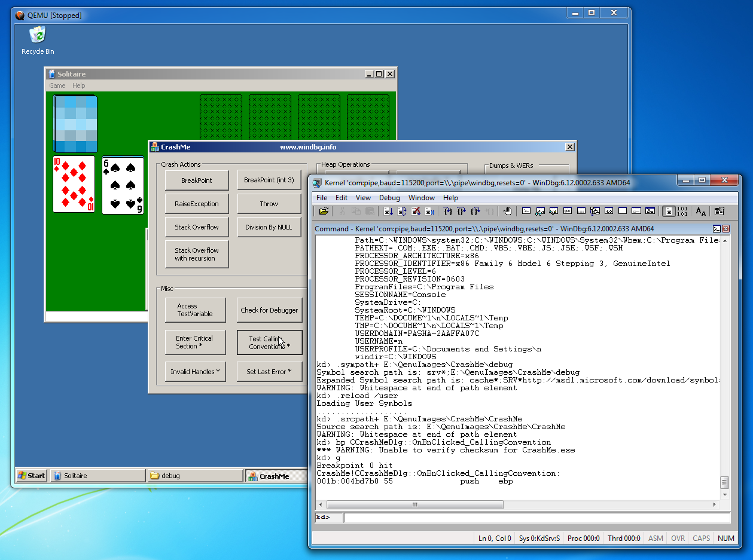This screenshot has height=560, width=753.
Task: Click the Step Into toolbar icon
Action: [448, 211]
